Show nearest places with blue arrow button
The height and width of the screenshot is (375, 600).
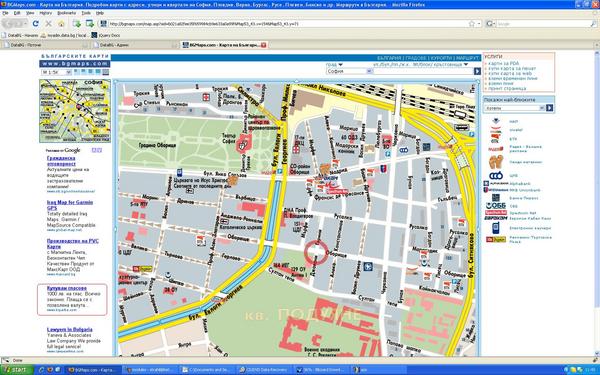point(549,108)
